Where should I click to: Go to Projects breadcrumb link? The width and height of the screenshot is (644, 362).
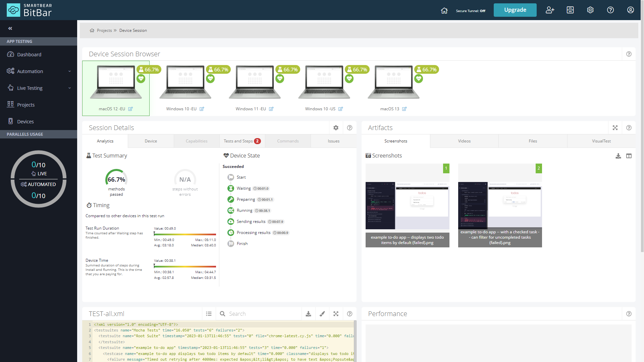(x=104, y=31)
